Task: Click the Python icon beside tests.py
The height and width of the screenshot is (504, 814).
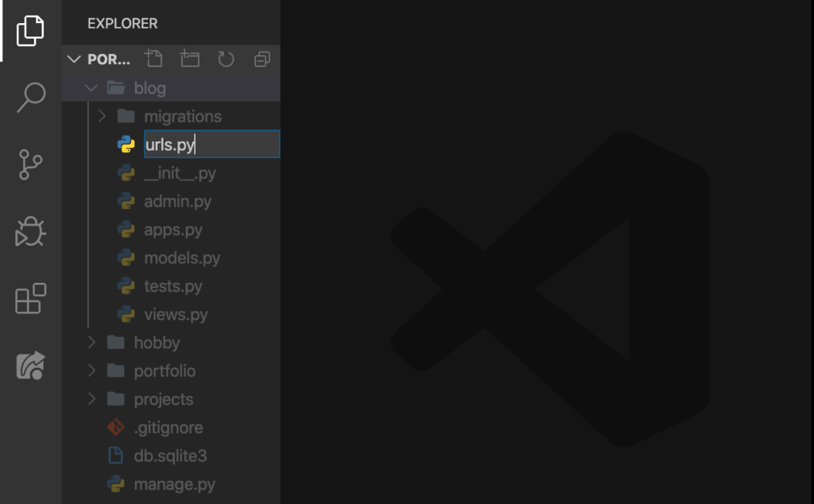Action: (x=126, y=285)
